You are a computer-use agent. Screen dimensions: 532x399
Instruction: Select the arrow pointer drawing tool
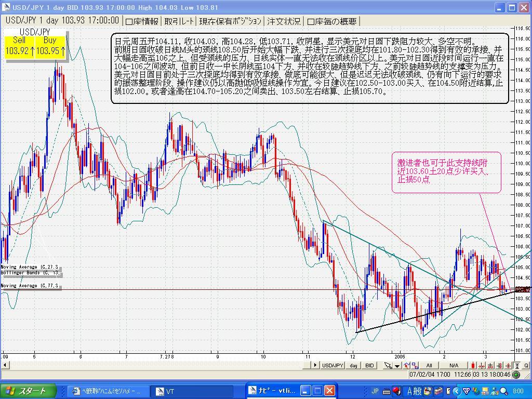pos(388,366)
